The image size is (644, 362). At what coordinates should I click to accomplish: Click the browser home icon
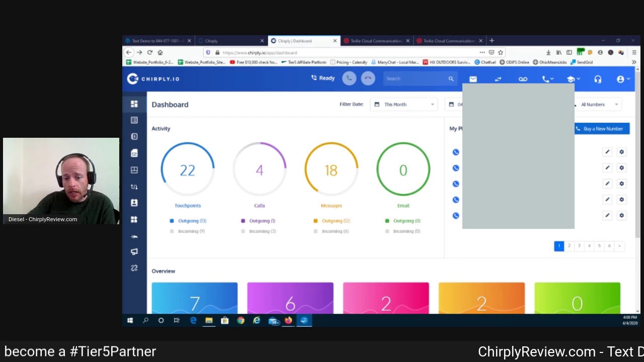[x=160, y=52]
